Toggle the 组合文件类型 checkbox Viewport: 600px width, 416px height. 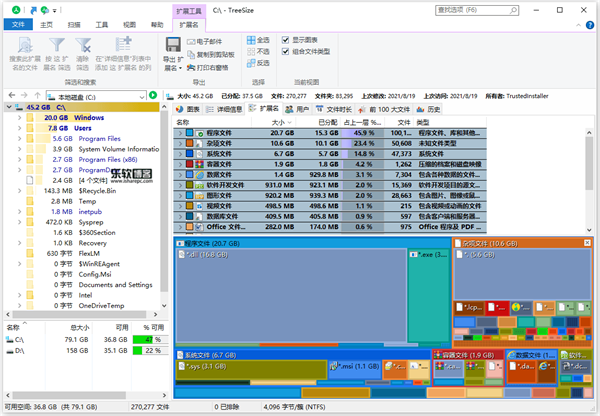(x=285, y=52)
